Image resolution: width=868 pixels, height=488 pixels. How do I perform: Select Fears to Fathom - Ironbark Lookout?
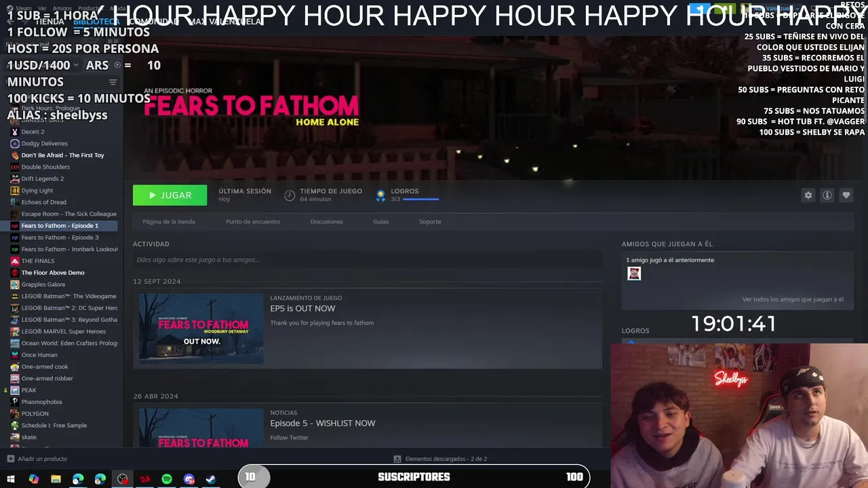pyautogui.click(x=69, y=249)
